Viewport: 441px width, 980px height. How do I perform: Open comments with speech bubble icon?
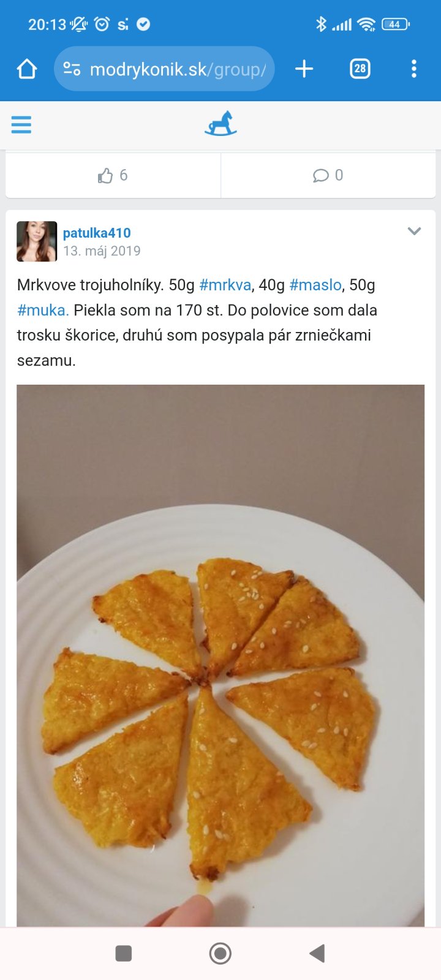point(320,176)
